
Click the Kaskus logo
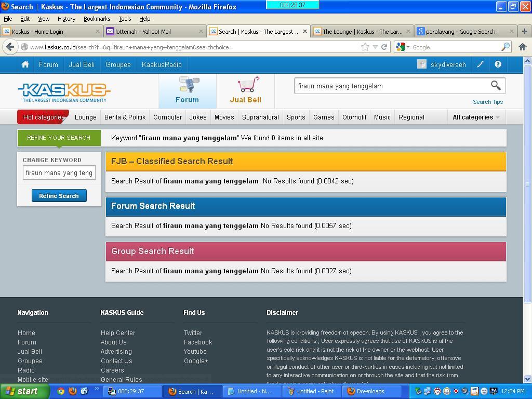pyautogui.click(x=64, y=91)
